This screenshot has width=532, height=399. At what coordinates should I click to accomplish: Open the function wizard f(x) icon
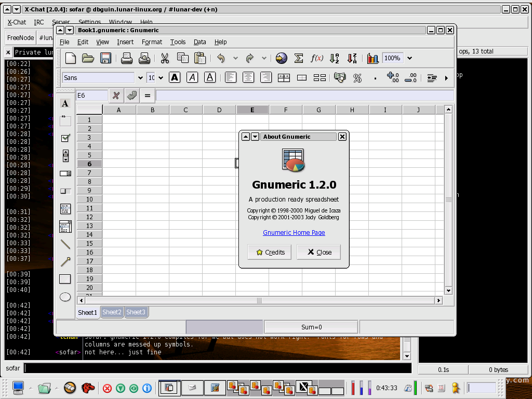pyautogui.click(x=316, y=58)
